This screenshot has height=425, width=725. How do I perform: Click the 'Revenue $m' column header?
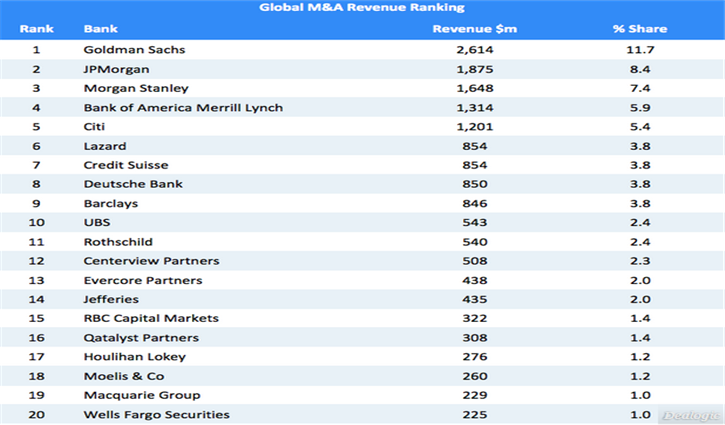474,29
